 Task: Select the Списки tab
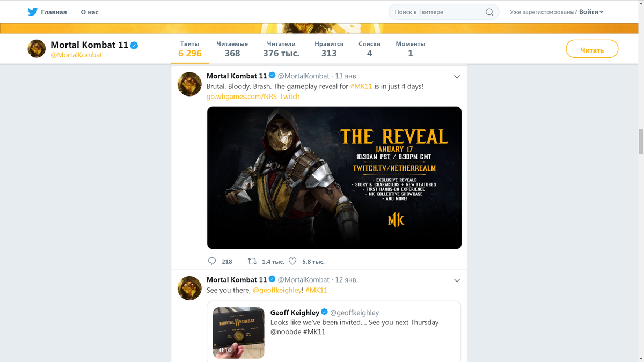369,49
